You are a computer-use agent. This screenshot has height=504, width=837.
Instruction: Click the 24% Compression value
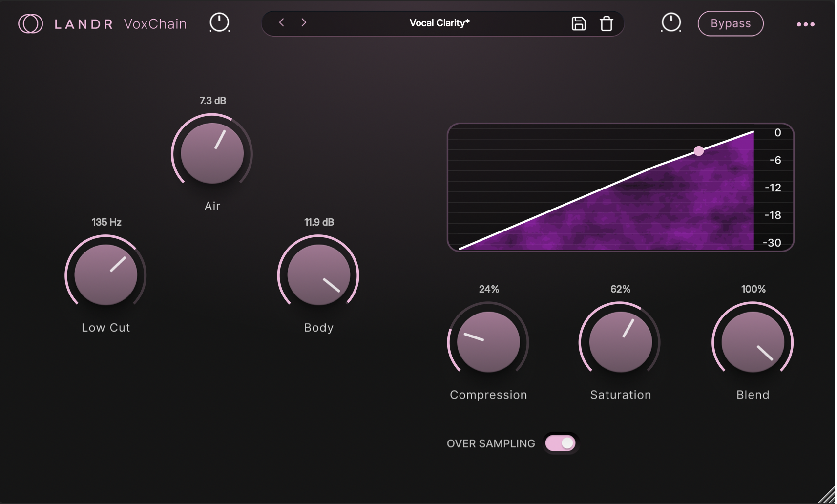[x=489, y=289]
